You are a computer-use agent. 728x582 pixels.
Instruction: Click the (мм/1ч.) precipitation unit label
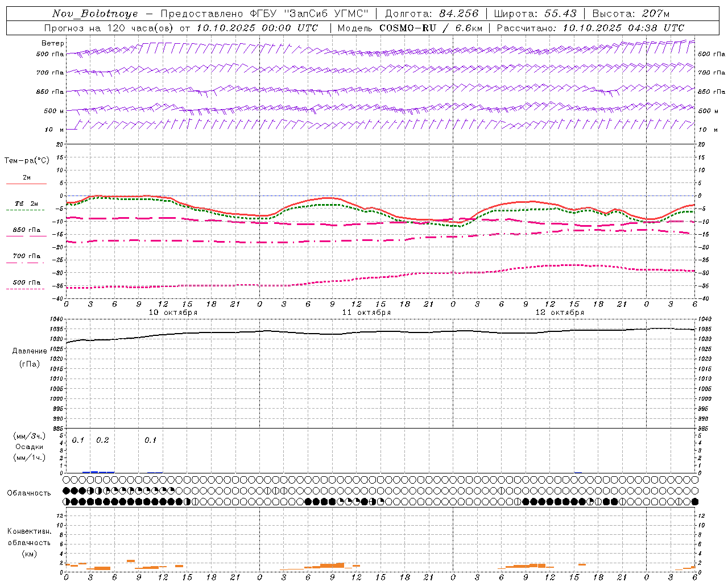click(30, 457)
